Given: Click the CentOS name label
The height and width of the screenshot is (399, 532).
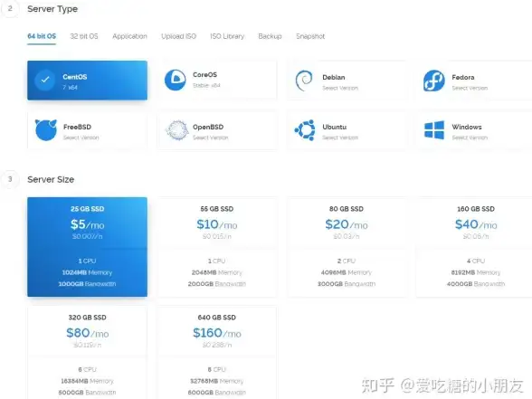Looking at the screenshot, I should 74,77.
